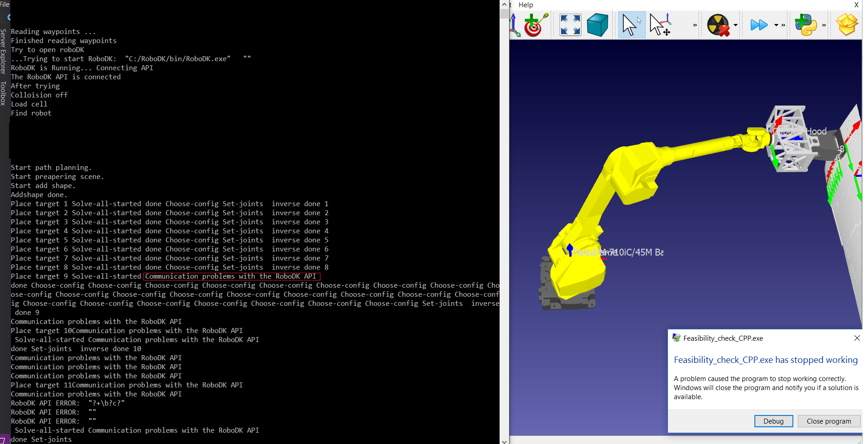The image size is (868, 444).
Task: Activate the Select arrow tool
Action: click(630, 25)
